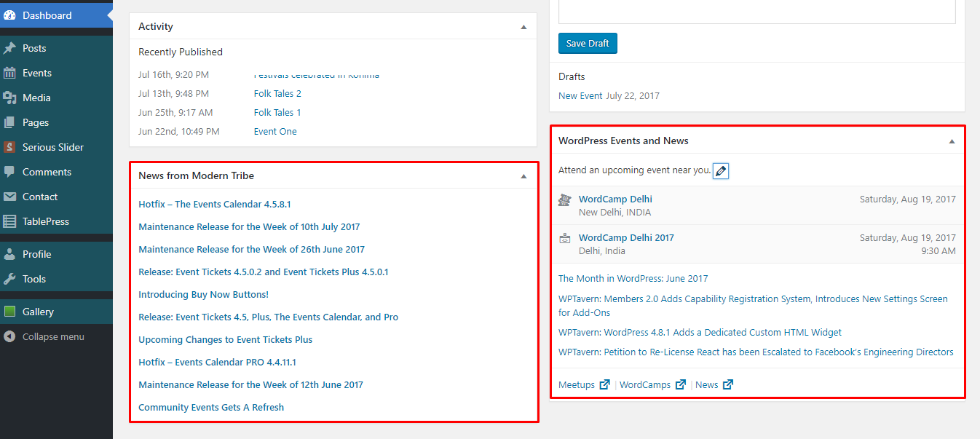The width and height of the screenshot is (980, 439).
Task: Click the WordCamp Delhi event icon
Action: pyautogui.click(x=564, y=199)
